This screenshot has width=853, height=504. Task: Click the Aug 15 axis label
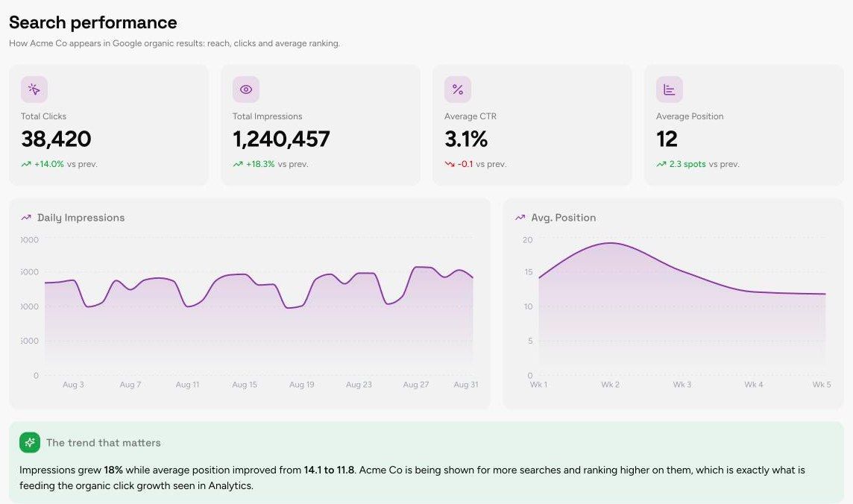pyautogui.click(x=245, y=385)
